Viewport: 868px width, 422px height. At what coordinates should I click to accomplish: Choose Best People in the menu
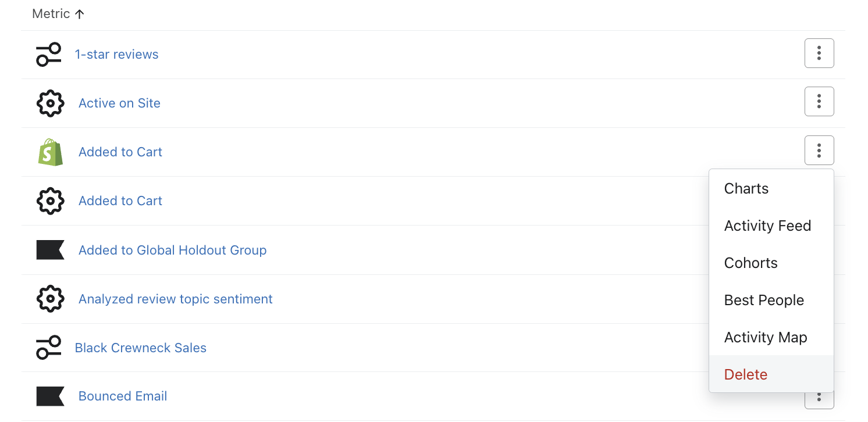click(764, 300)
